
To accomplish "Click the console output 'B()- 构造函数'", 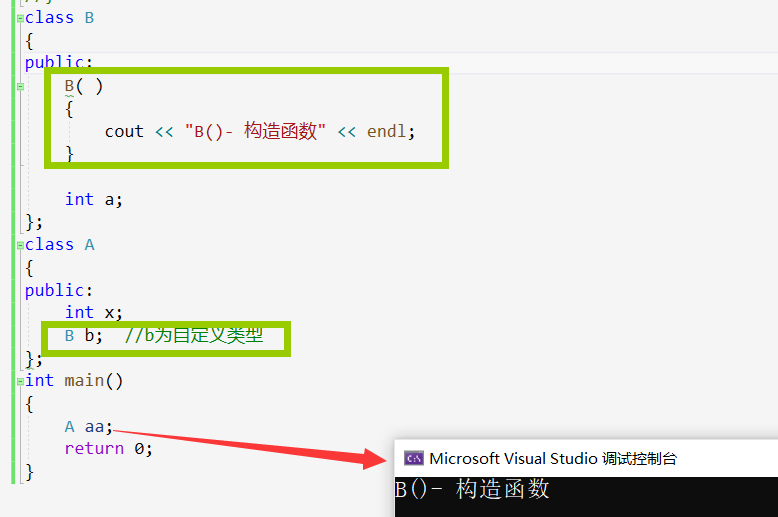I will click(x=472, y=489).
